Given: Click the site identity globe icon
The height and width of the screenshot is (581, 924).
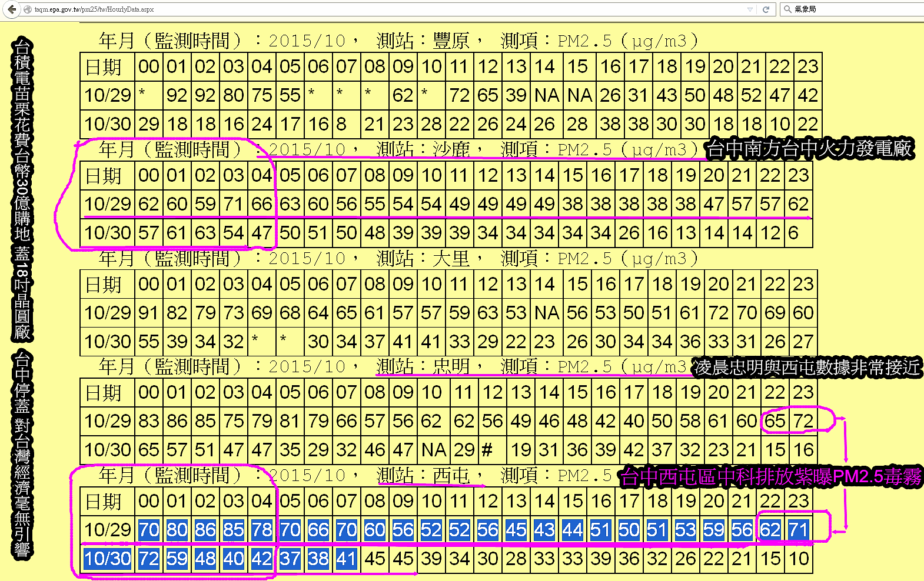Looking at the screenshot, I should [28, 9].
